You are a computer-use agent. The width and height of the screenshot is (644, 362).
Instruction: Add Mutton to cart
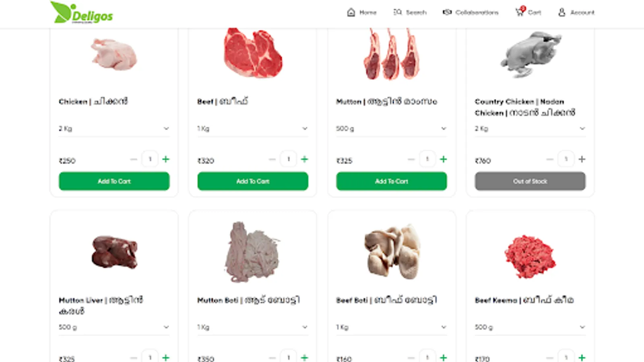tap(391, 181)
